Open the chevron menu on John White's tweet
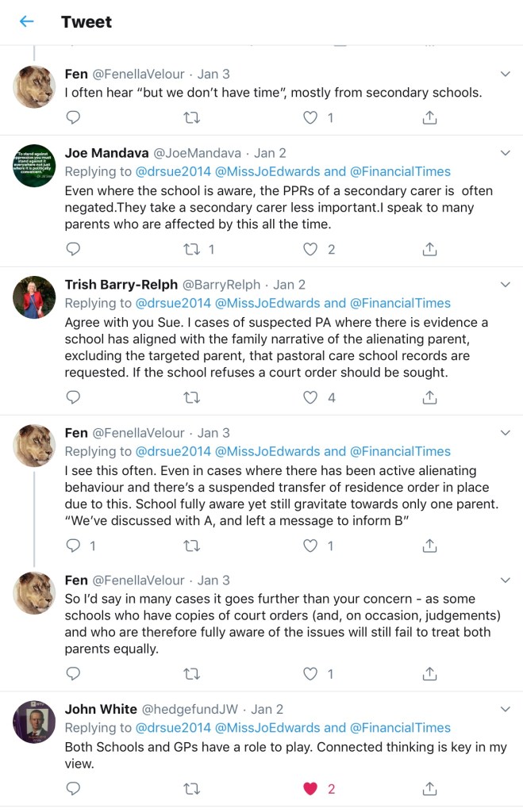 [x=506, y=709]
